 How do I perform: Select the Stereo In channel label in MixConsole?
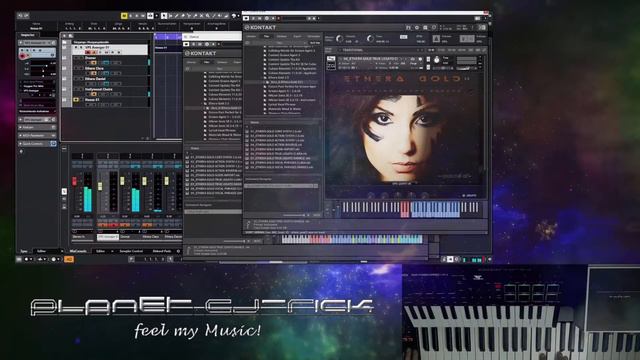82,237
